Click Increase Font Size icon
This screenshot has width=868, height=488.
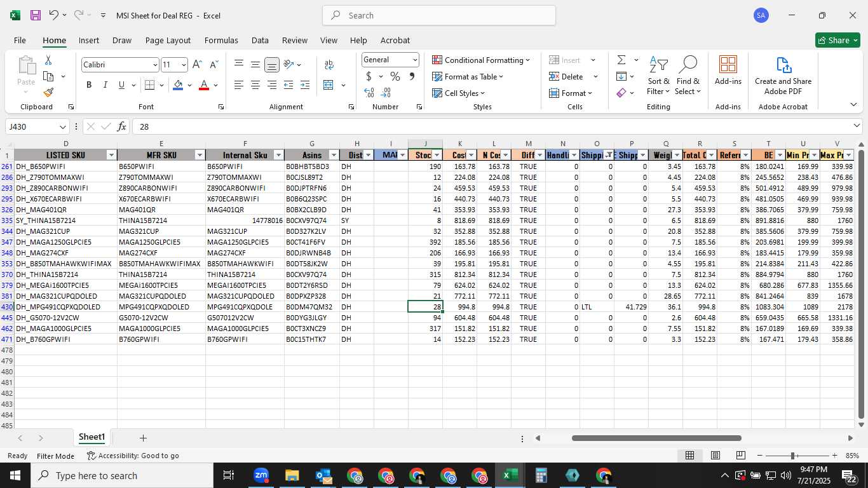197,65
